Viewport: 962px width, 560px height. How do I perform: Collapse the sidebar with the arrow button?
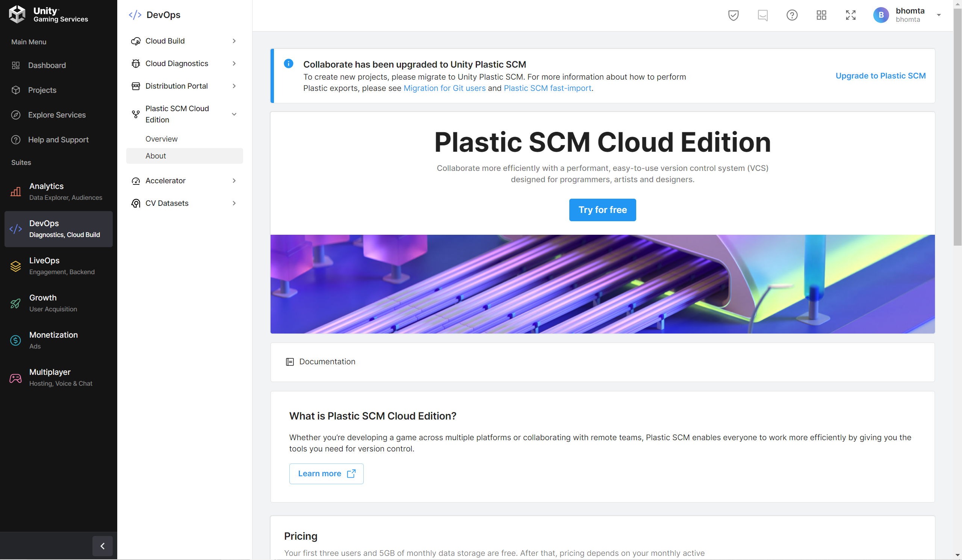pyautogui.click(x=102, y=546)
